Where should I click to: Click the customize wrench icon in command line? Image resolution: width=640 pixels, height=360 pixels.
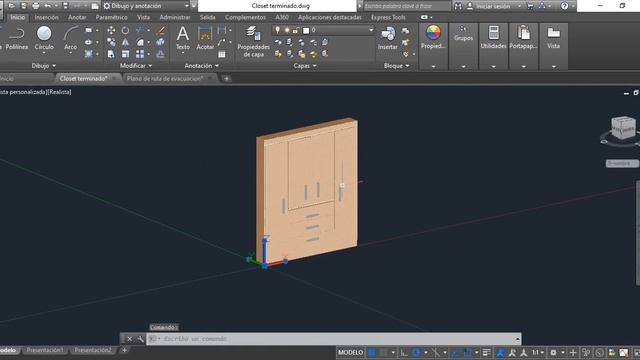[140, 339]
